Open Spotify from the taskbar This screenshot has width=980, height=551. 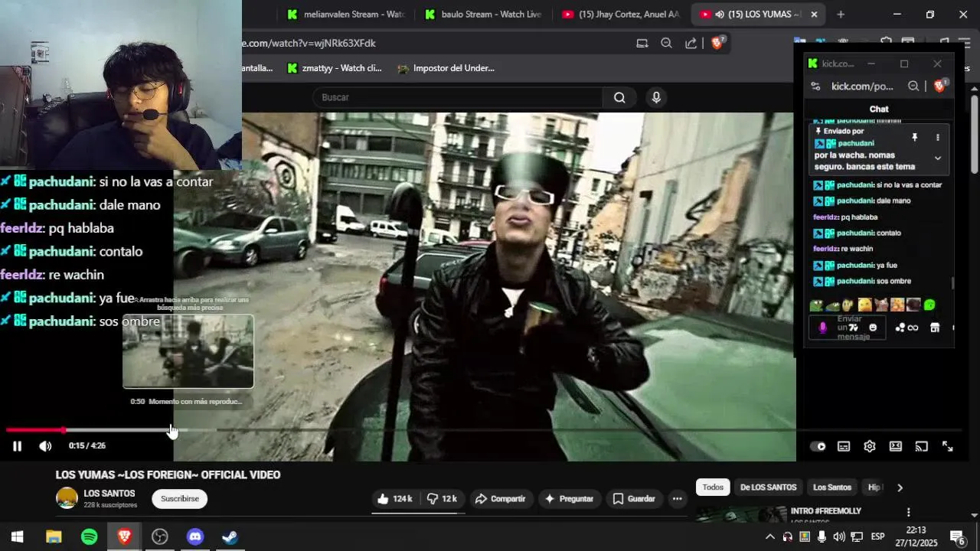(90, 536)
